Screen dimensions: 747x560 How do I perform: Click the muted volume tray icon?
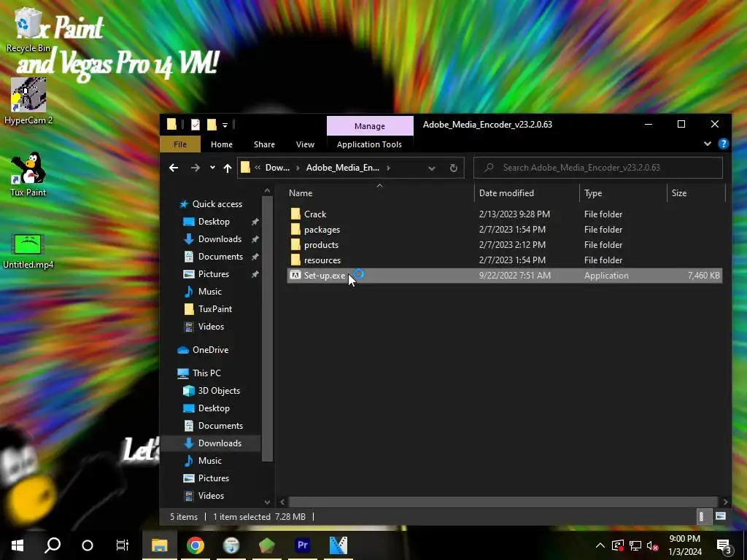point(653,545)
